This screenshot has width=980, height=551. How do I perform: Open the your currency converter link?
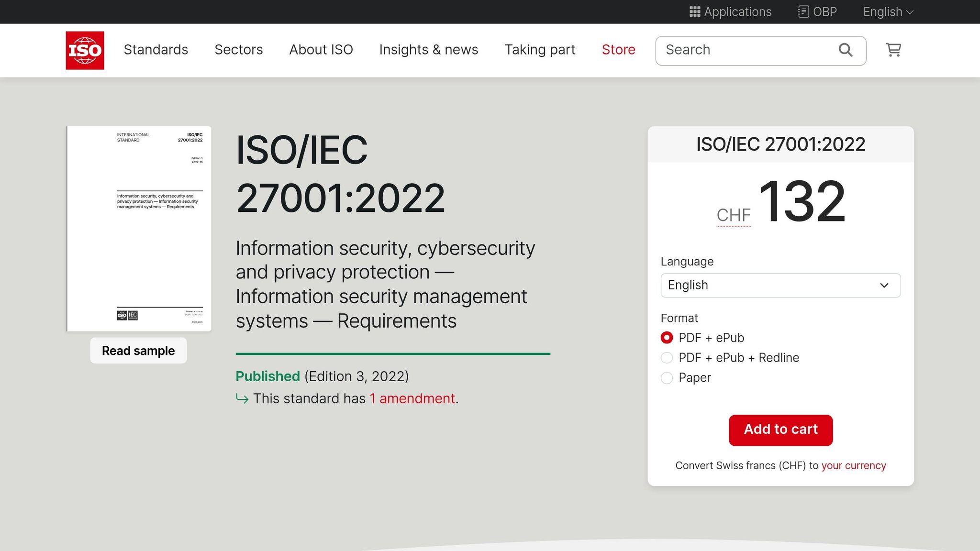854,465
